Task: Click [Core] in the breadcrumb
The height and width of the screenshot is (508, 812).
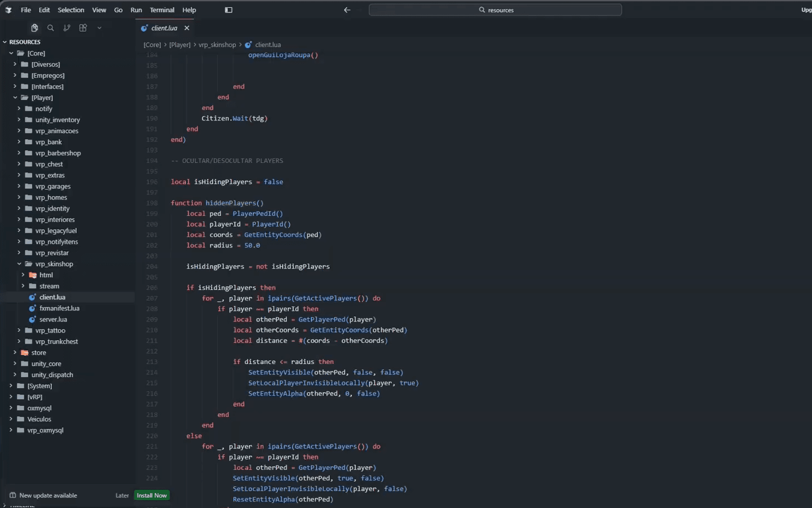Action: (152, 45)
